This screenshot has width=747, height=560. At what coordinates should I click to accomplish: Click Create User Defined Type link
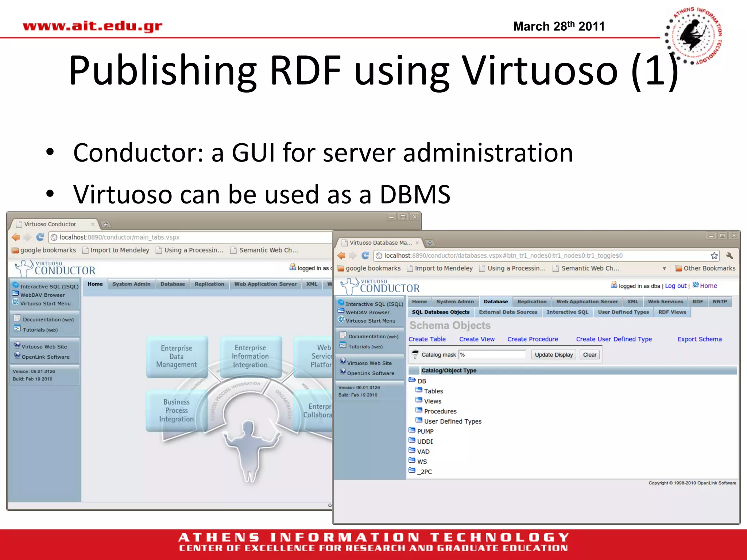(614, 339)
